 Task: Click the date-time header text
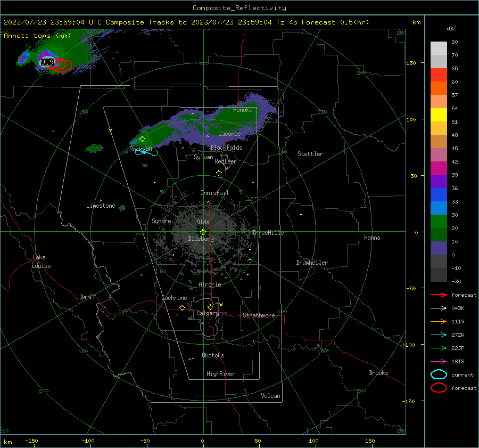coord(186,22)
